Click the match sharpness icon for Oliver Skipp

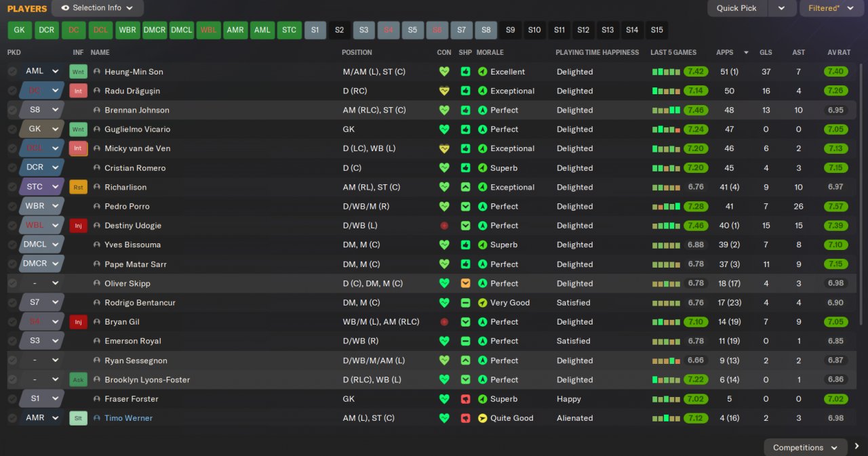[465, 283]
